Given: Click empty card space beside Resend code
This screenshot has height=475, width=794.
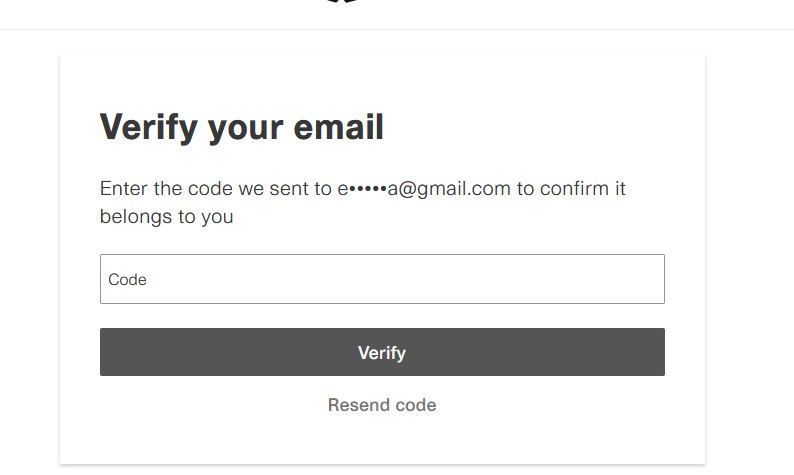Looking at the screenshot, I should 560,420.
